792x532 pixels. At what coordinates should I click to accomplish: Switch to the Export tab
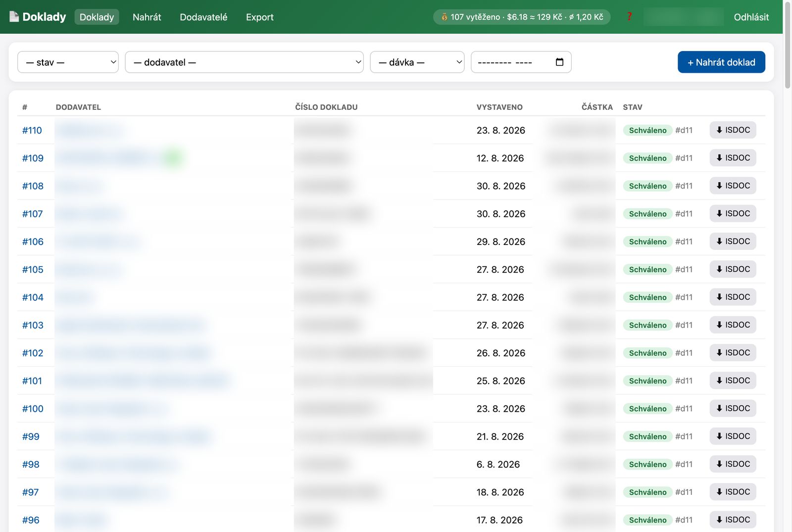coord(259,17)
